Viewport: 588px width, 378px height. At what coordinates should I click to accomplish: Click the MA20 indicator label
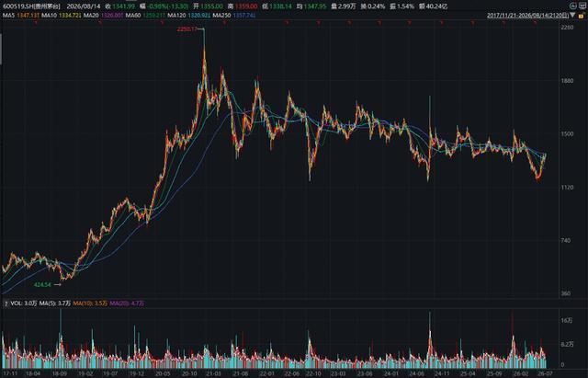tap(91, 16)
